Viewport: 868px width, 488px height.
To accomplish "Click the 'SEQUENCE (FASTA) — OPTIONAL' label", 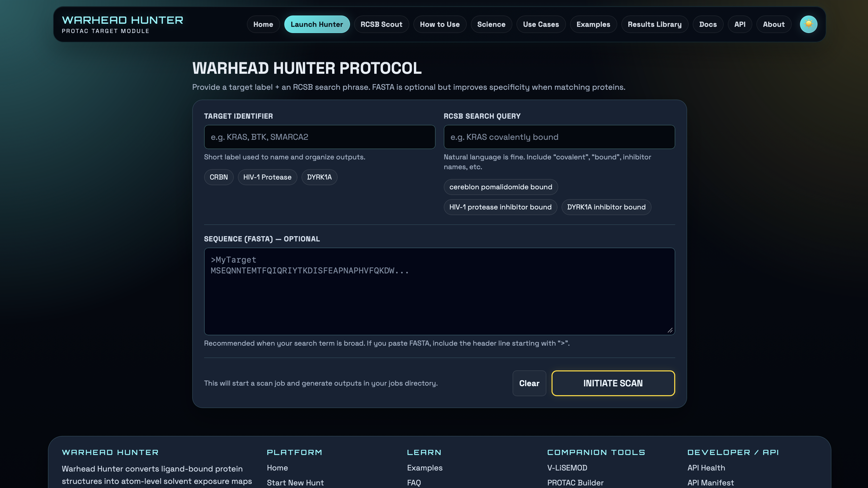I will click(x=262, y=239).
